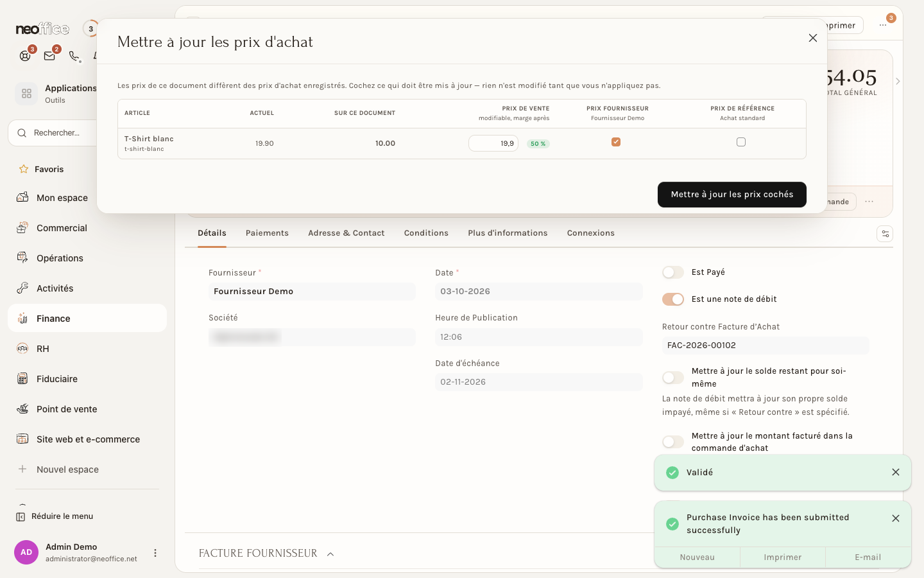Switch to the Paiements tab
The width and height of the screenshot is (924, 578).
tap(267, 233)
